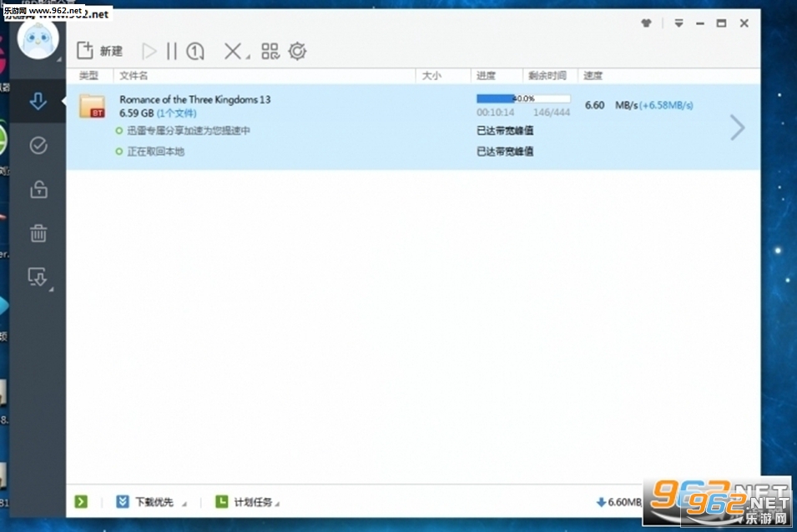The width and height of the screenshot is (797, 532).
Task: Expand the offline download sidebar arrow
Action: click(52, 289)
